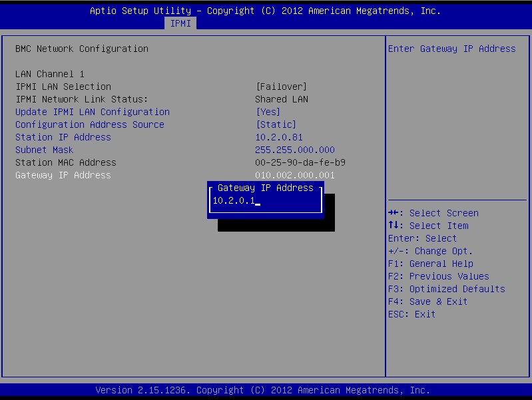
Task: Select the IPMI tab
Action: (x=180, y=23)
